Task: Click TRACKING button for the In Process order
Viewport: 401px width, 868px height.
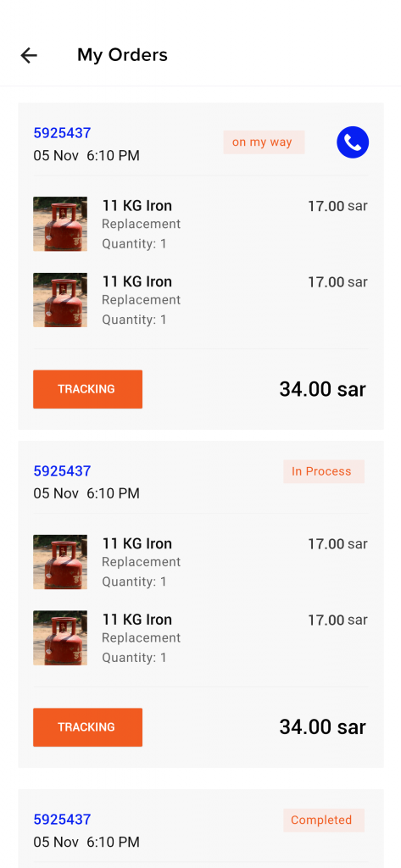Action: tap(87, 727)
